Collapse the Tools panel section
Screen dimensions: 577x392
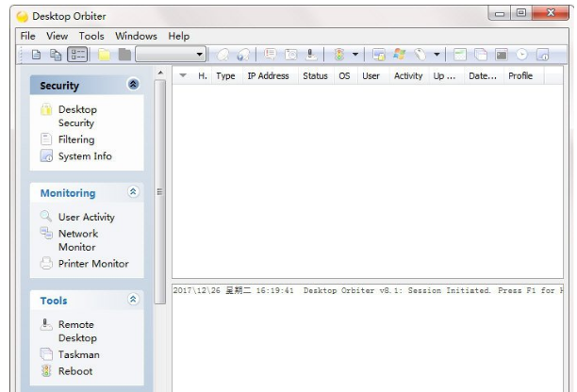(x=134, y=301)
